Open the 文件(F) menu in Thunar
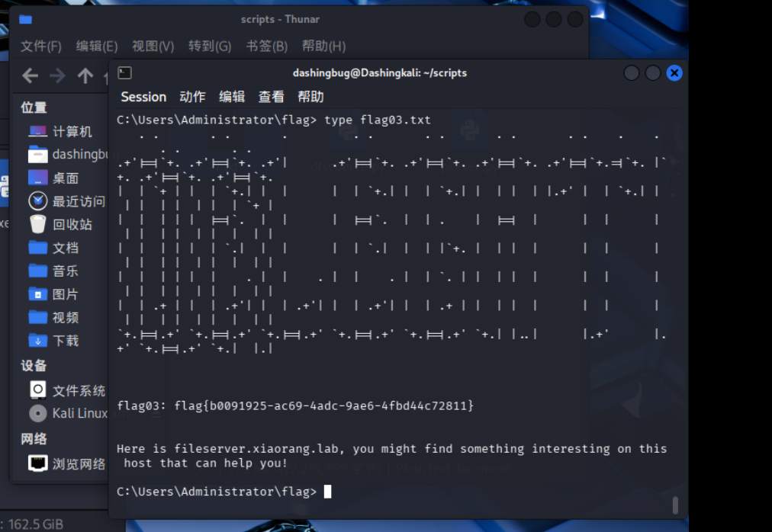772x532 pixels. (x=40, y=46)
